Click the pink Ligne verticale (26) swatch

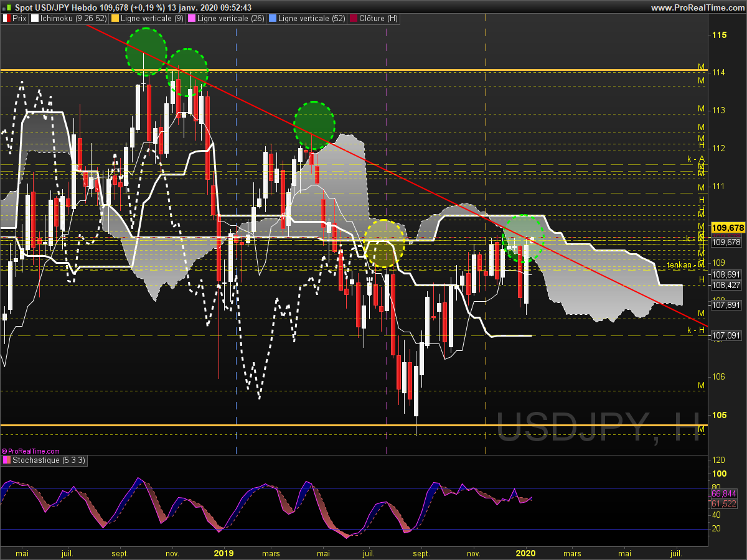[192, 19]
